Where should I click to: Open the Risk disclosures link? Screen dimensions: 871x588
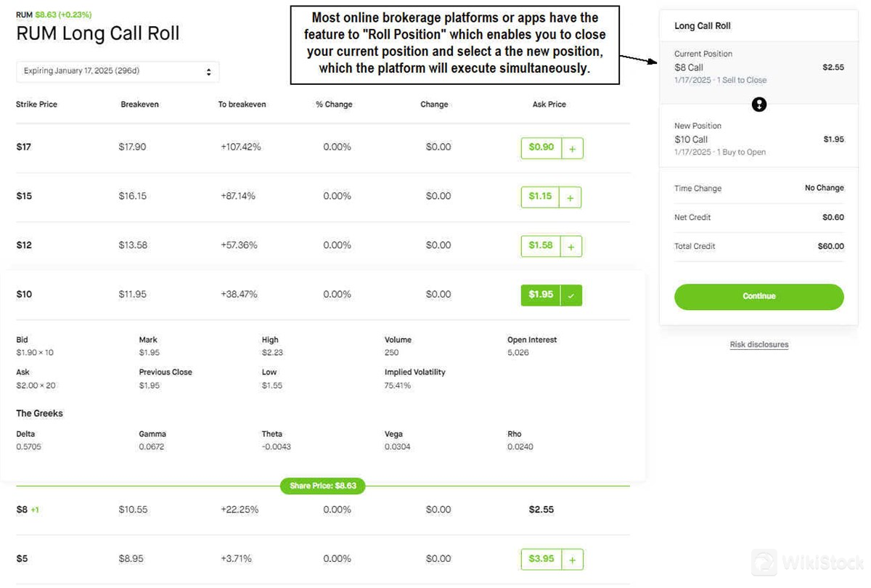tap(758, 345)
